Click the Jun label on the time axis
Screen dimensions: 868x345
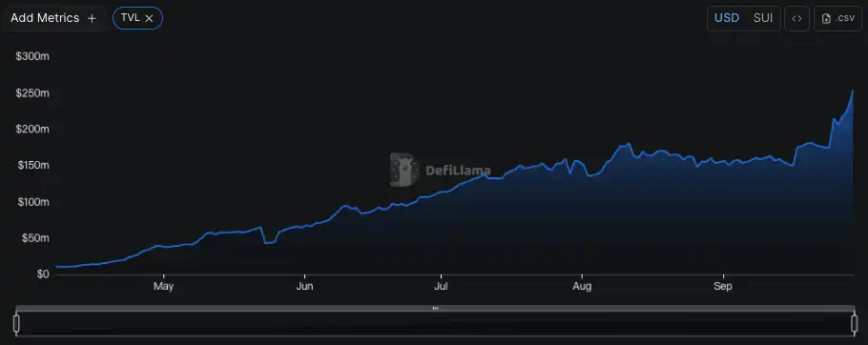304,287
